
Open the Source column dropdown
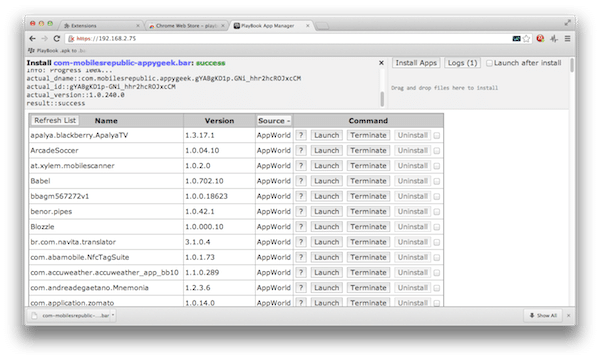tap(274, 121)
